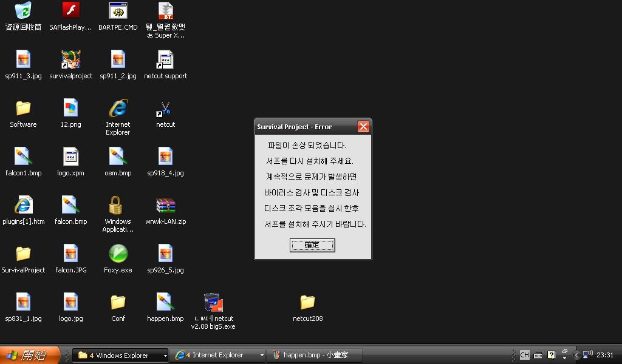Select the sp911_3.jpg image icon
This screenshot has width=622, height=364.
pyautogui.click(x=23, y=59)
